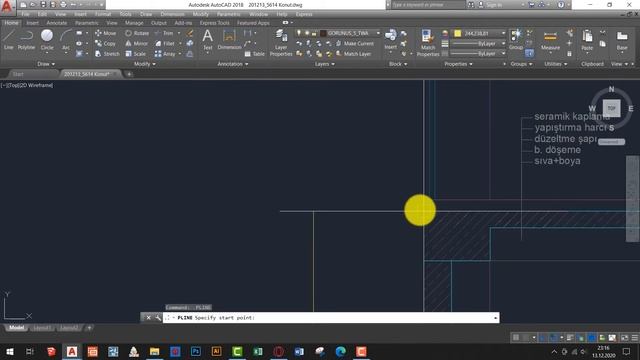Image resolution: width=640 pixels, height=360 pixels.
Task: Expand the Block panel
Action: 398,64
